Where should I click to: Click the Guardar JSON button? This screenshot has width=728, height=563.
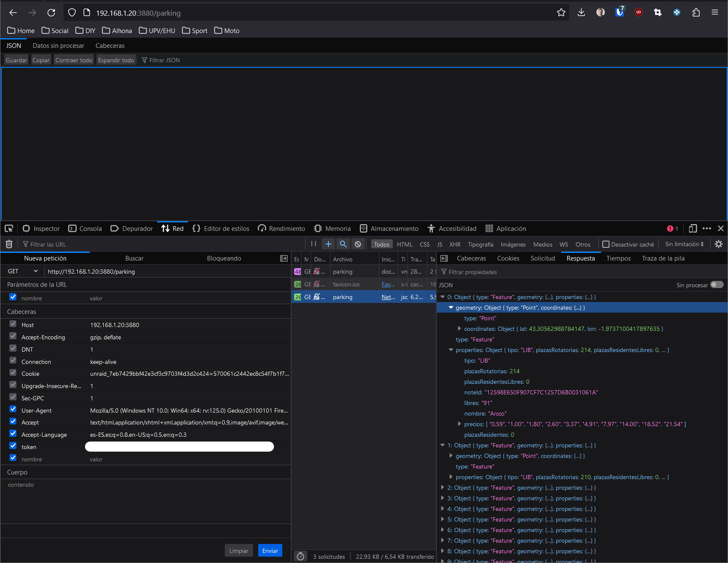pos(17,60)
